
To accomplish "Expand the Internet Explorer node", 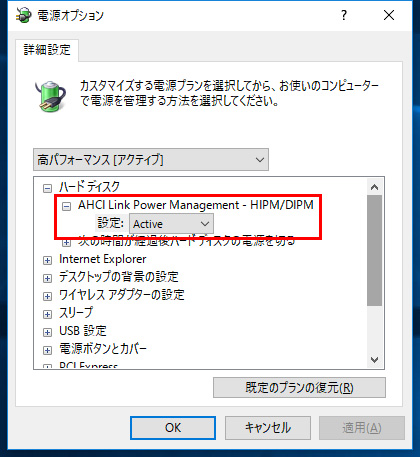I will 48,260.
